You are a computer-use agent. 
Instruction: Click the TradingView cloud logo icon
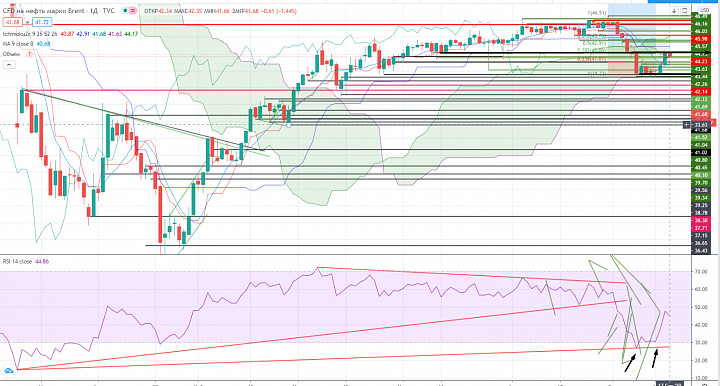pyautogui.click(x=8, y=371)
